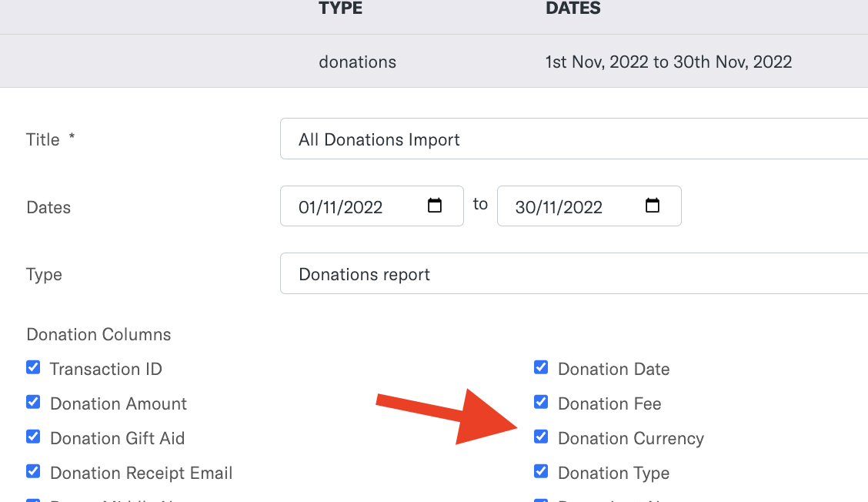Toggle the Donation Fee checkbox
The image size is (868, 502).
[541, 402]
